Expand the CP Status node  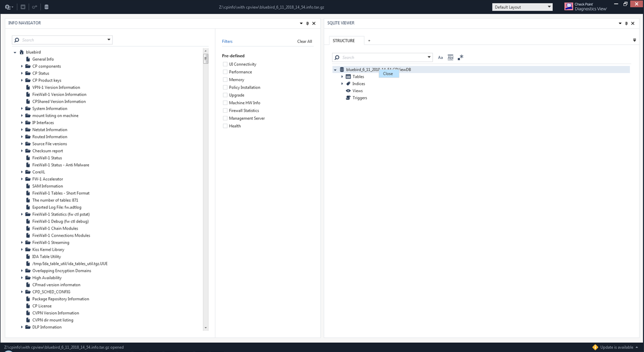tap(22, 73)
